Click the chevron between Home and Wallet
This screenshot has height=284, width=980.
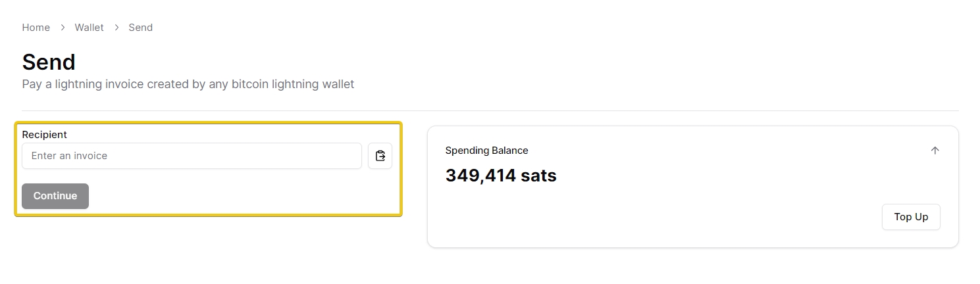click(63, 28)
